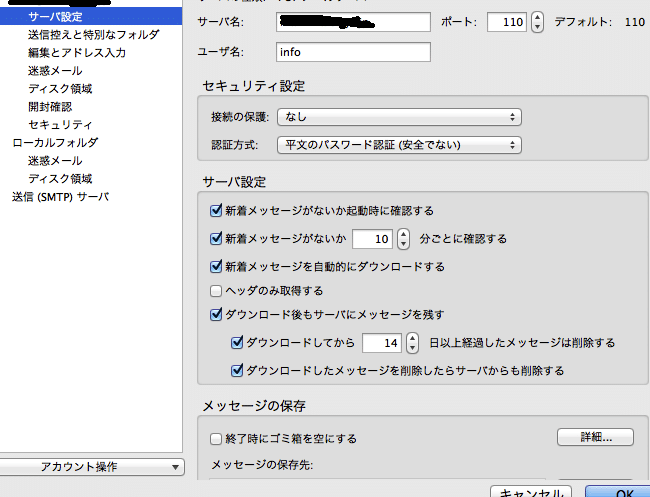Viewport: 650px width, 497px height.
Task: Expand アカウント操作 dropdown menu
Action: tap(92, 467)
